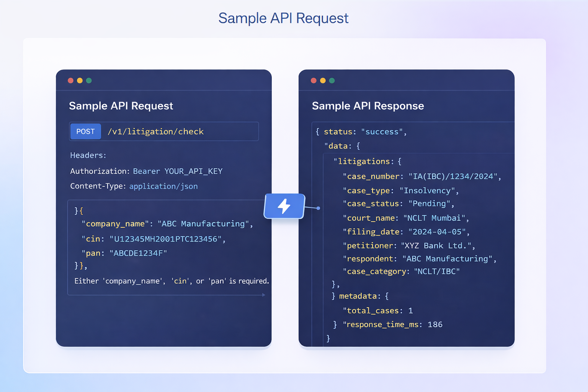
Task: Click the red dot on the request window
Action: tap(70, 80)
